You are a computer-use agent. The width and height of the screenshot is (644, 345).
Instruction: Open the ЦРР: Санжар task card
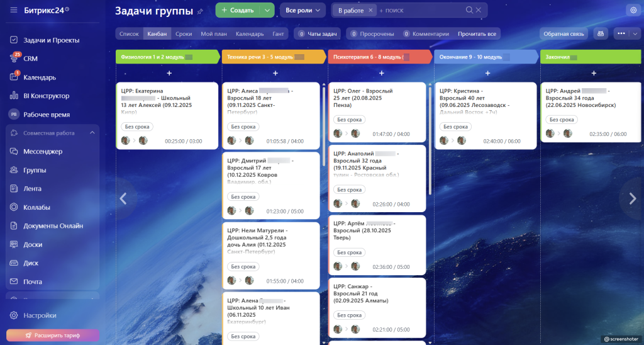click(x=377, y=308)
